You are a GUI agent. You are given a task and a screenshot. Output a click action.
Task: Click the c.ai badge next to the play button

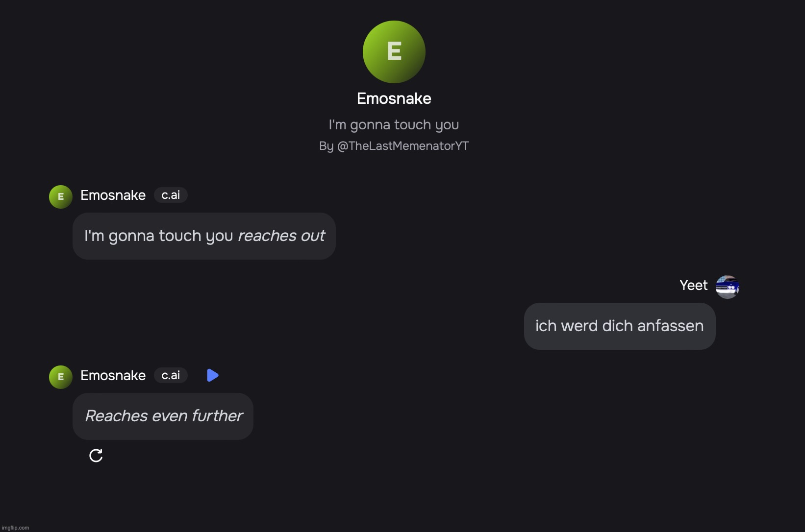[171, 375]
